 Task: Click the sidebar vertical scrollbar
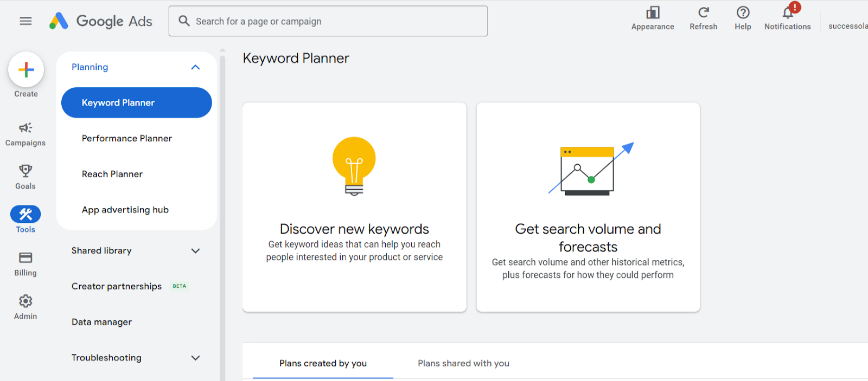(x=222, y=217)
